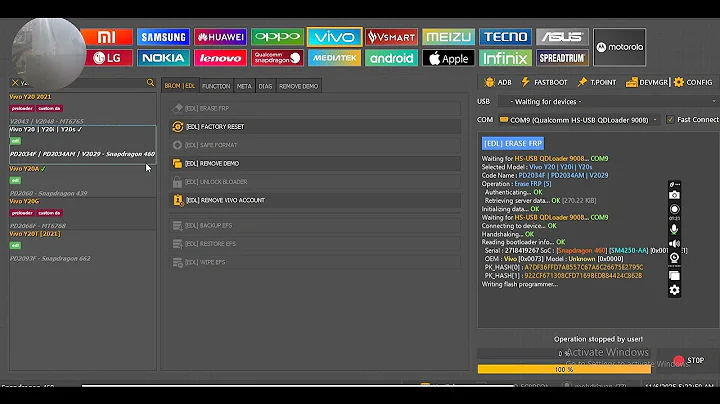Open the FASTBOOT tool
720x404 pixels.
pos(545,83)
